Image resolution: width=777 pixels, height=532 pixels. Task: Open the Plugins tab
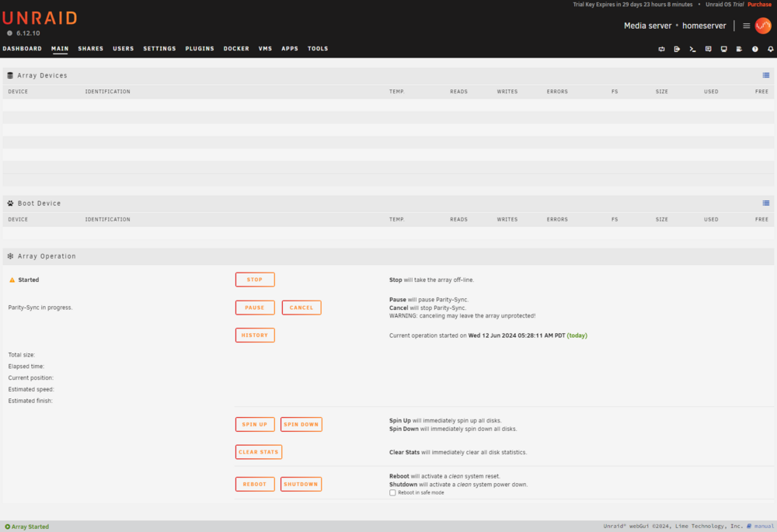click(200, 49)
